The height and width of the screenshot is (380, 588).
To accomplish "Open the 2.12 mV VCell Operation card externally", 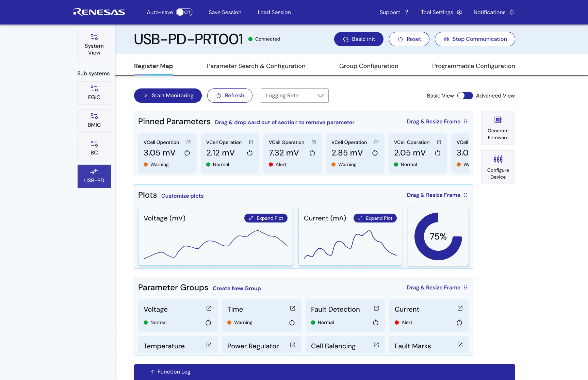I will (x=251, y=142).
